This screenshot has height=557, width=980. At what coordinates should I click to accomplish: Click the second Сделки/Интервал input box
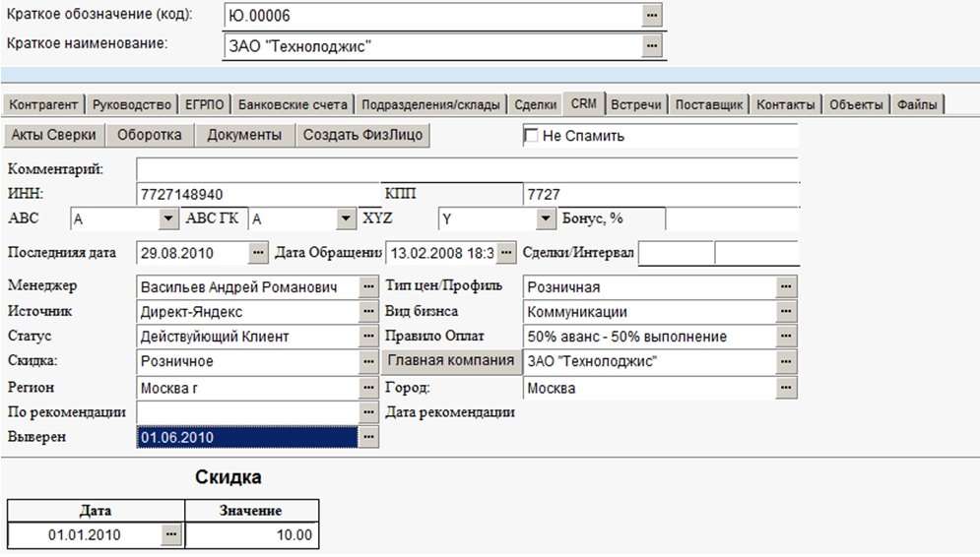pyautogui.click(x=756, y=253)
